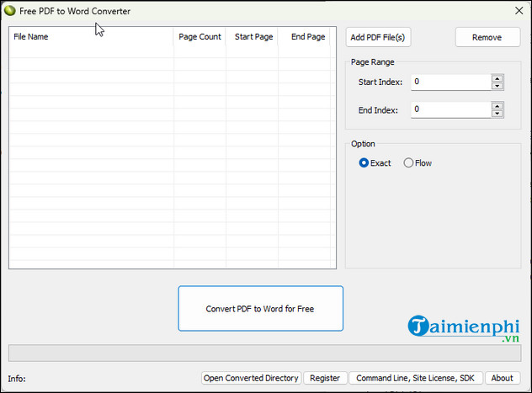Click the Page Count column header
This screenshot has width=532, height=393.
pos(199,37)
